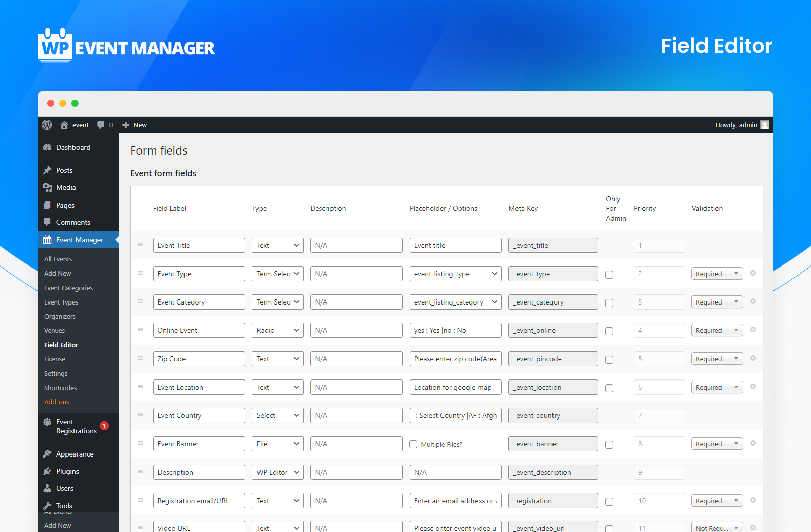Click the Dashboard gauge icon
Image resolution: width=811 pixels, height=532 pixels.
pos(47,147)
